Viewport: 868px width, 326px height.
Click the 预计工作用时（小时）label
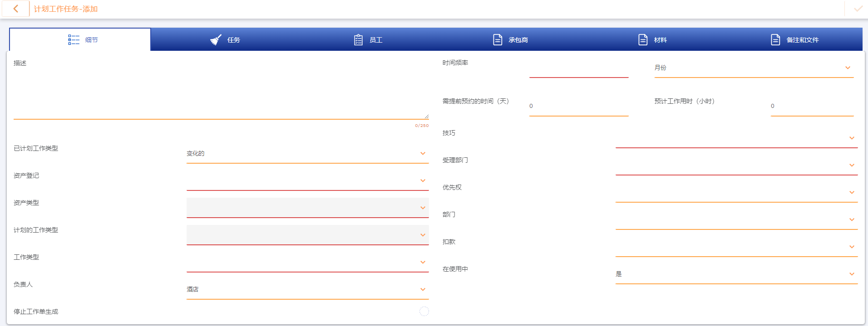tap(685, 101)
